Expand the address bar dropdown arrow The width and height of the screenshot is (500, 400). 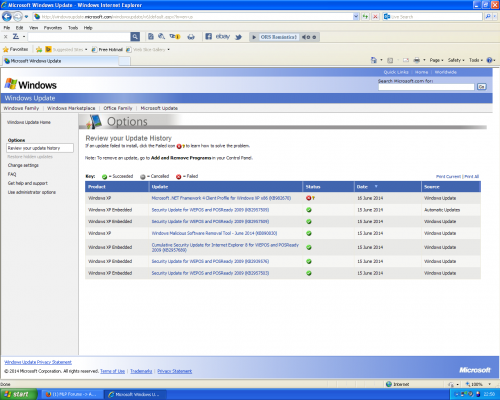pyautogui.click(x=356, y=16)
